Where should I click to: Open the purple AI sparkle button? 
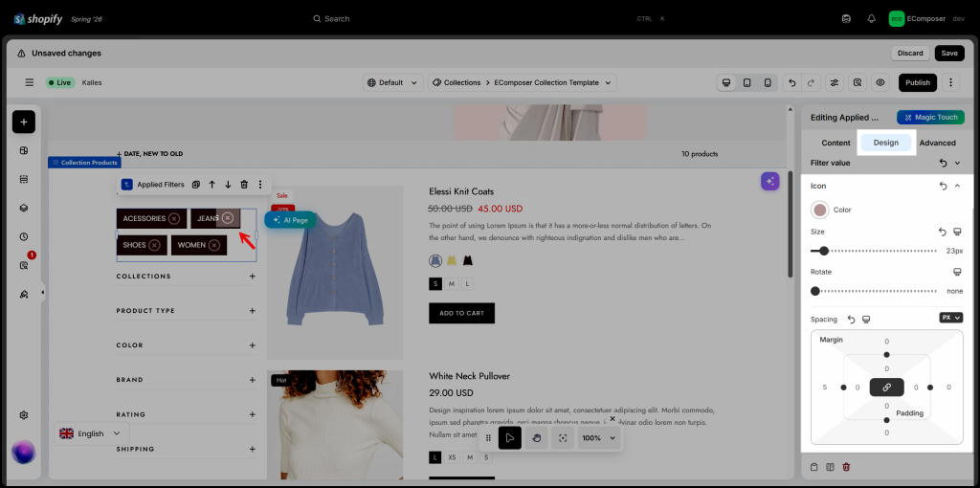pos(770,181)
